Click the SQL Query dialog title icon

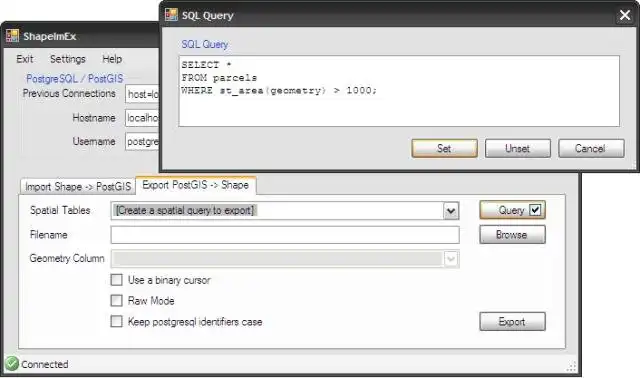coord(171,15)
